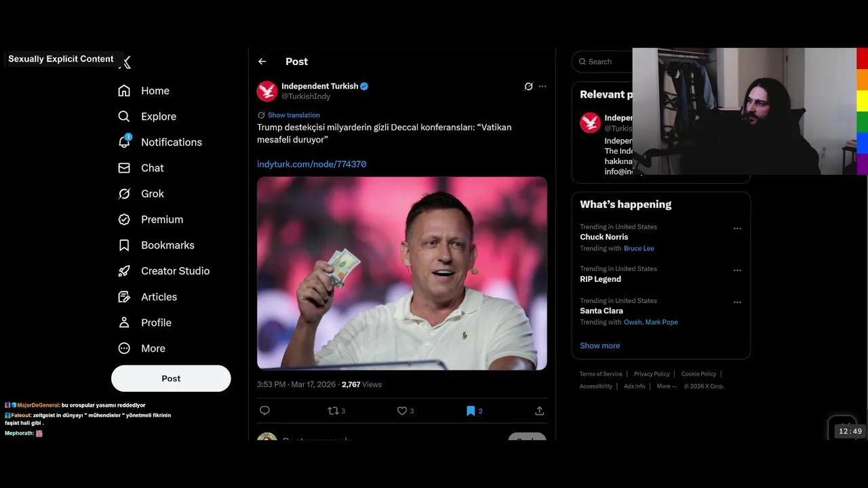Open Creator Studio rocket icon
The width and height of the screenshot is (868, 488).
[x=124, y=271]
